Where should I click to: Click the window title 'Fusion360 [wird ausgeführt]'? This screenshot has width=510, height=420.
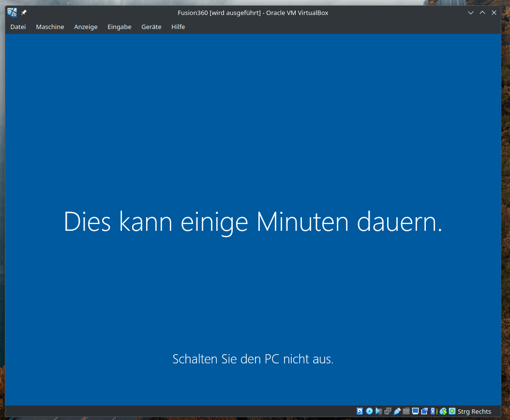(x=219, y=13)
